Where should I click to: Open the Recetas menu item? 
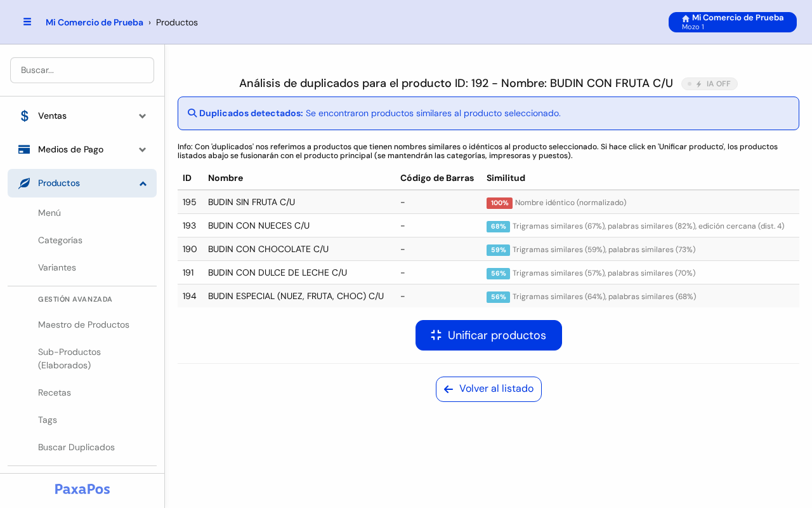(x=55, y=392)
